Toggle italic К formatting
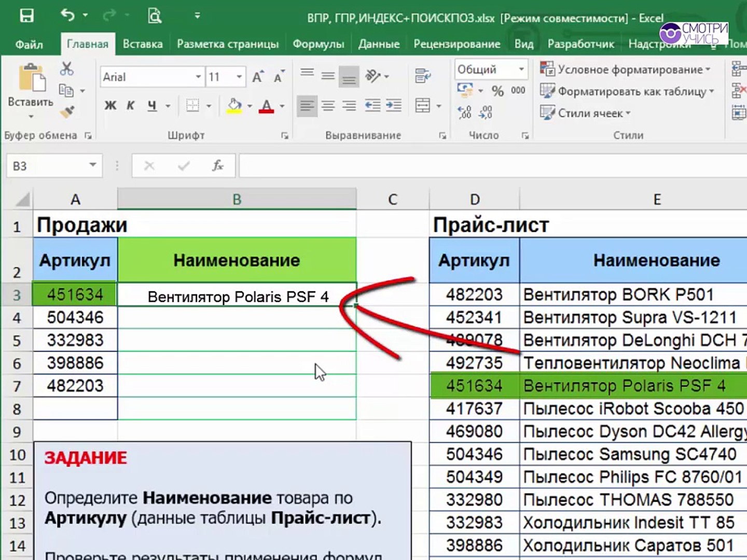Image resolution: width=747 pixels, height=560 pixels. pyautogui.click(x=131, y=106)
